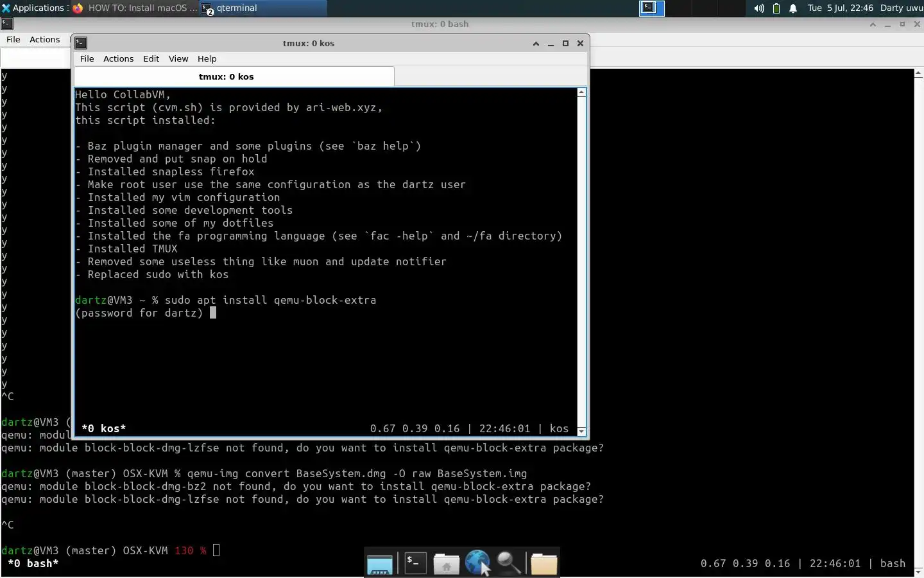Click 'Installed my vim configuration' line

pyautogui.click(x=177, y=197)
